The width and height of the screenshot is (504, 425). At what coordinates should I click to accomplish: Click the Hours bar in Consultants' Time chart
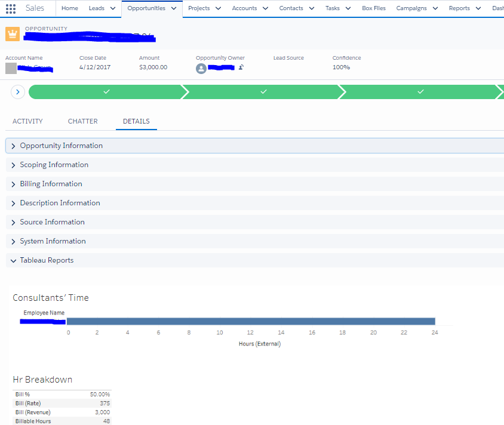251,321
